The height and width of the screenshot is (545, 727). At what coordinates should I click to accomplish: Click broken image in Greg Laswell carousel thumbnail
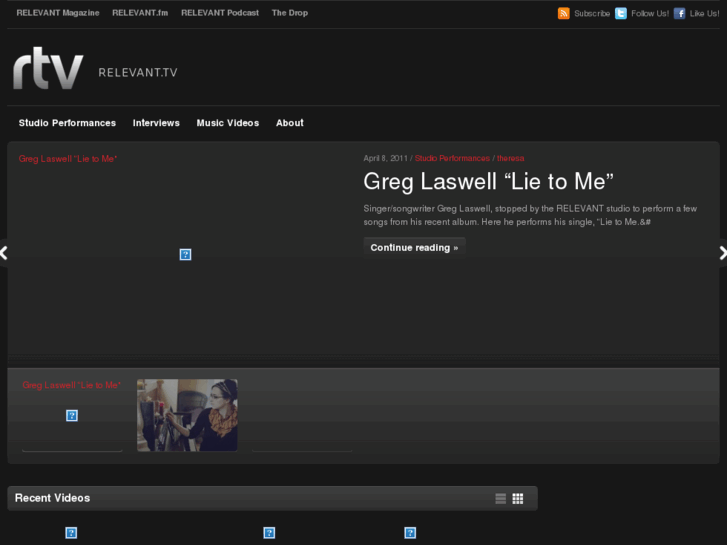pos(72,416)
